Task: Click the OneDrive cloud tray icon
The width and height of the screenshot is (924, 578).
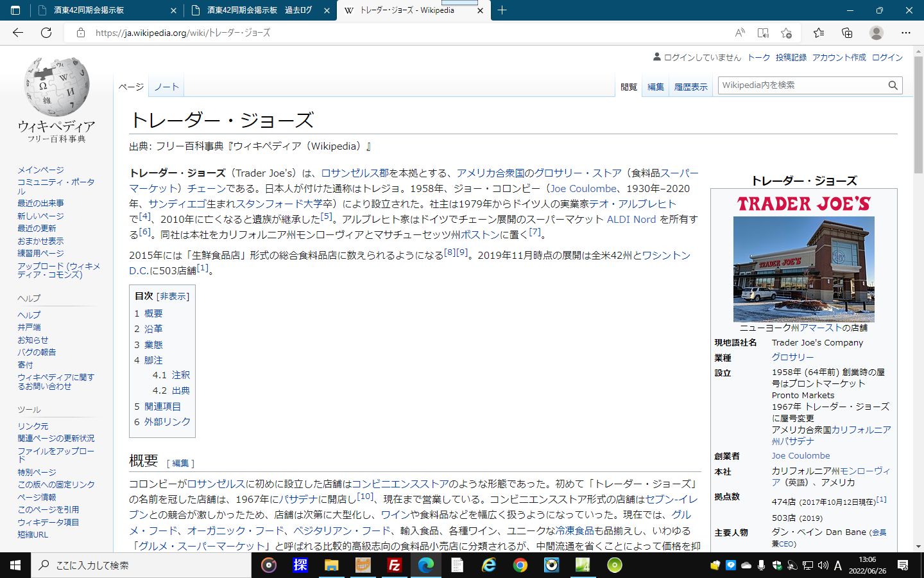Action: pyautogui.click(x=746, y=565)
